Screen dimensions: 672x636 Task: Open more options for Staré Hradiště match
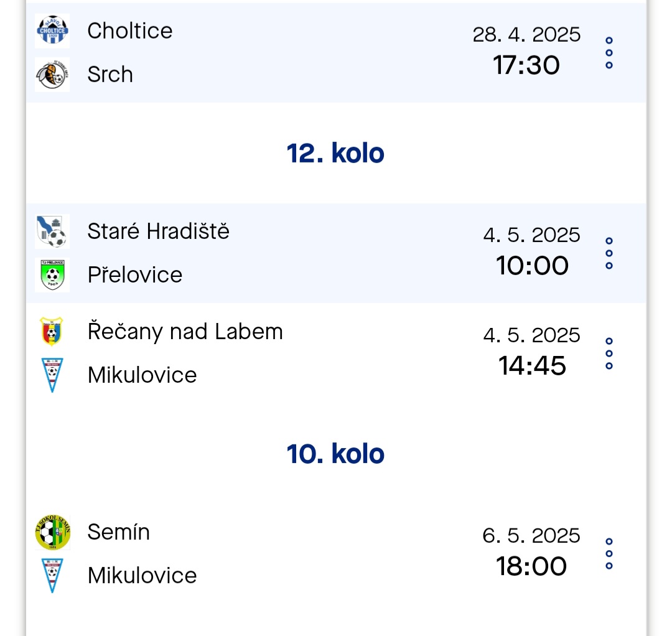(609, 253)
